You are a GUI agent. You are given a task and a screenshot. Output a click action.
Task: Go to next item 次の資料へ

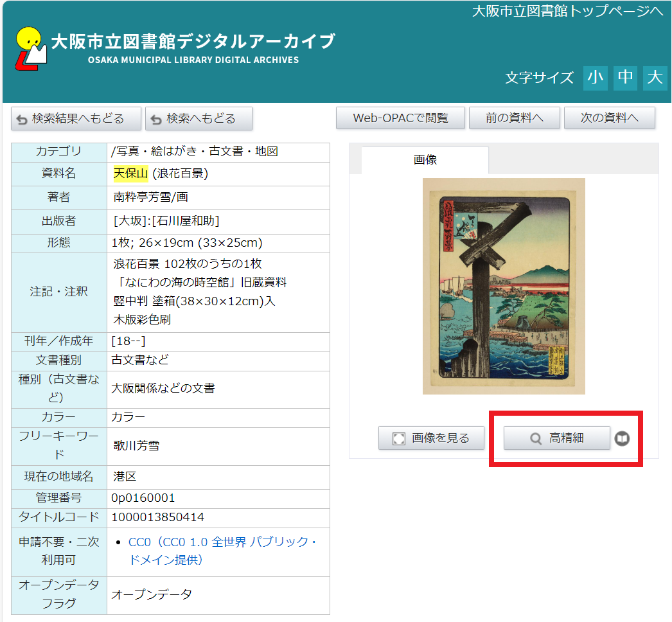click(610, 118)
